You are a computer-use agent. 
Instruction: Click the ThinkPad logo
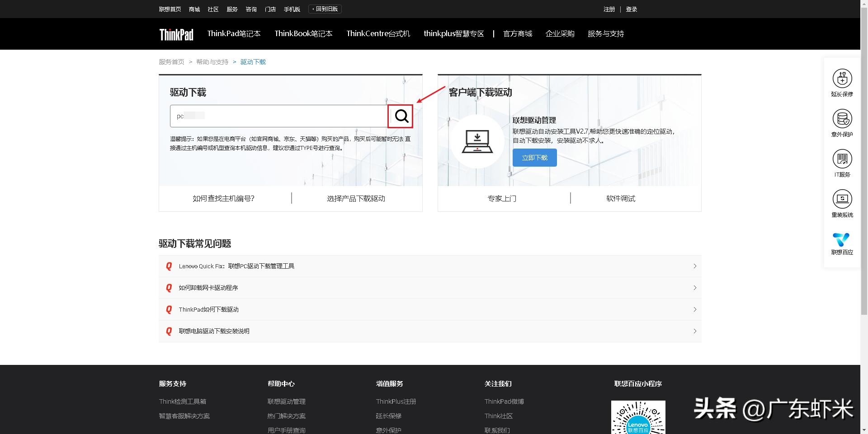pos(176,33)
